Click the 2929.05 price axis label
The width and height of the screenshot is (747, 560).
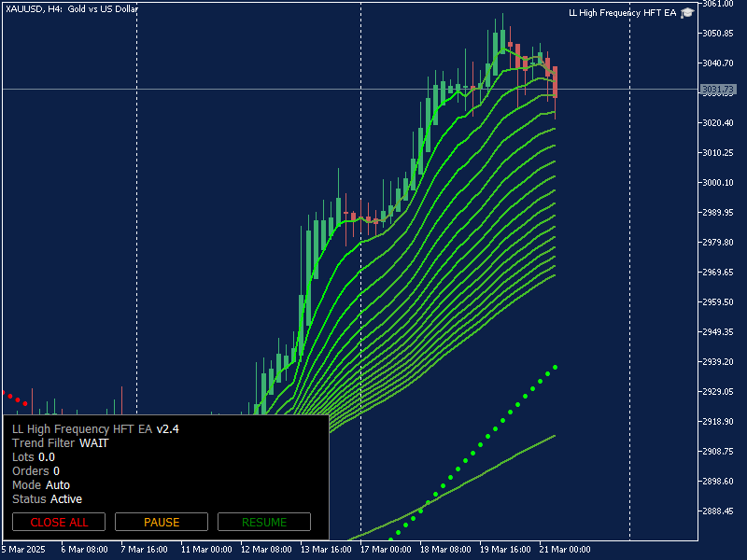(x=718, y=391)
